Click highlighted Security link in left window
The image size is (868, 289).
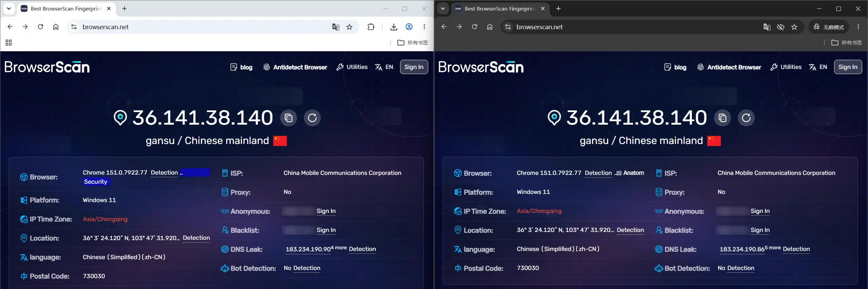coord(96,182)
